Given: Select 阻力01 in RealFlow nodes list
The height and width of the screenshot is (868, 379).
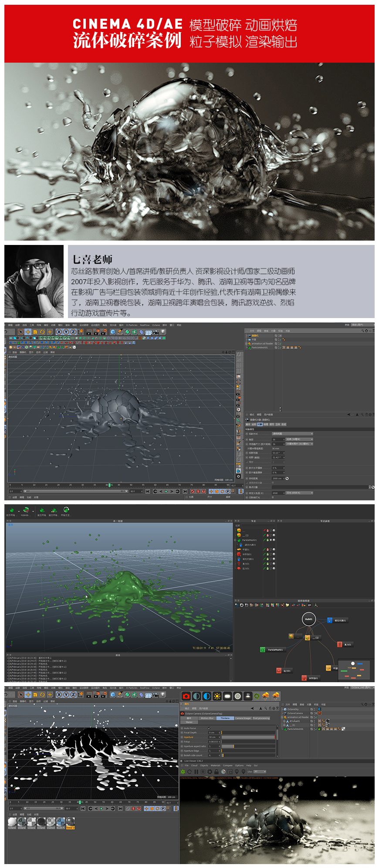Looking at the screenshot, I should tap(246, 569).
